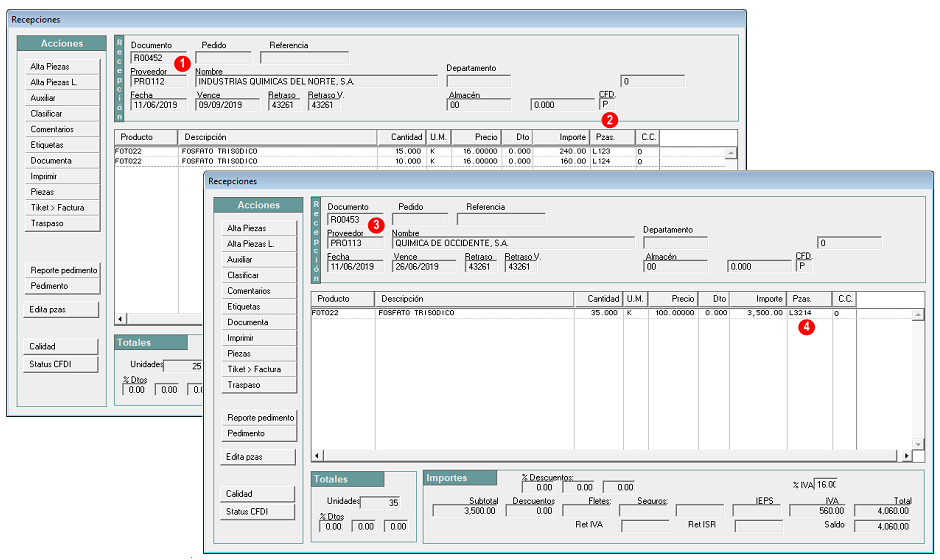
Task: Click the Subtotal field 3,500.00
Action: (x=465, y=511)
